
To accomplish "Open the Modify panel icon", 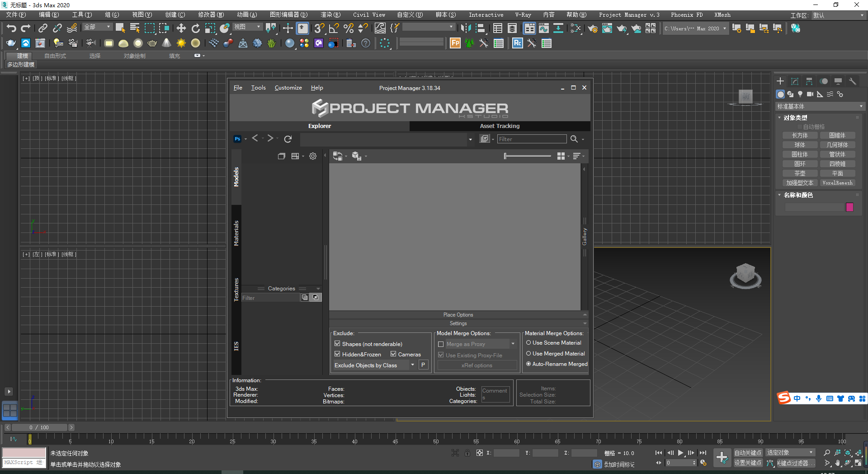I will pos(795,81).
